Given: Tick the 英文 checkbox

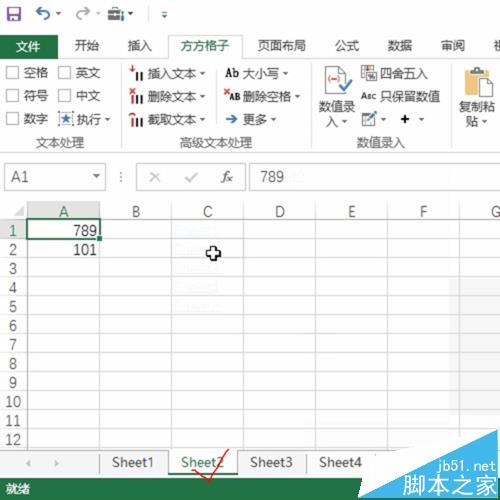Looking at the screenshot, I should point(64,73).
